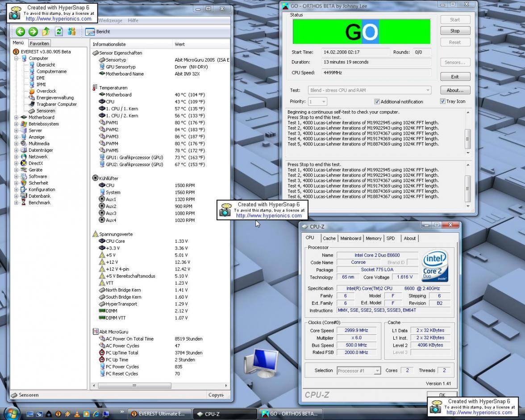525x420 pixels.
Task: Click the Benchmark hourglass icon in tree
Action: click(23, 203)
